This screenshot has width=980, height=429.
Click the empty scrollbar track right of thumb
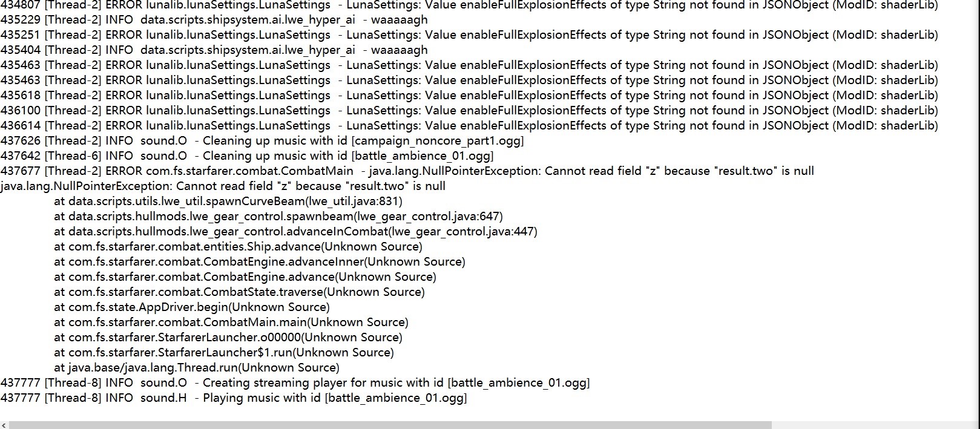pyautogui.click(x=872, y=425)
